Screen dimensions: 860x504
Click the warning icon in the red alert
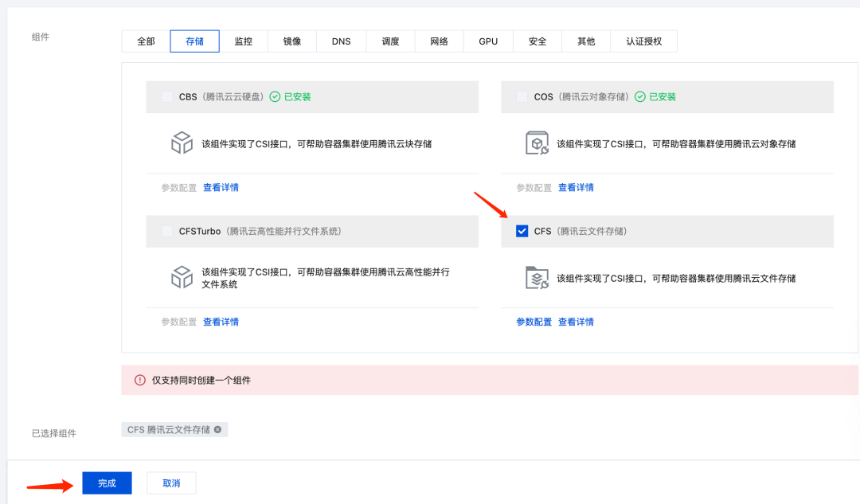coord(140,380)
